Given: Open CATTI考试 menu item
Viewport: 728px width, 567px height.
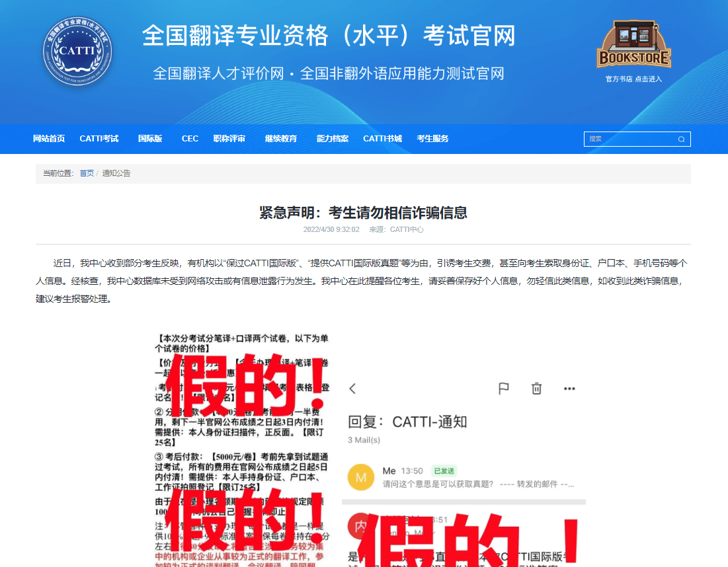Looking at the screenshot, I should coord(99,139).
